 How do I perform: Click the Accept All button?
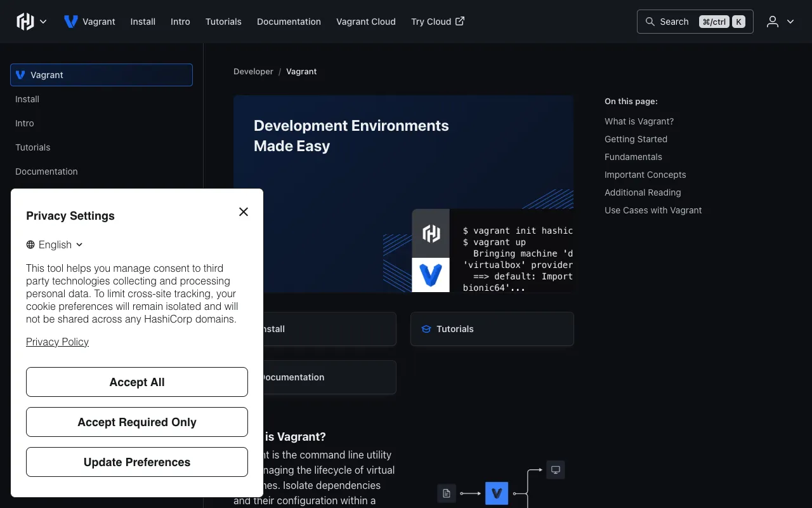tap(136, 382)
